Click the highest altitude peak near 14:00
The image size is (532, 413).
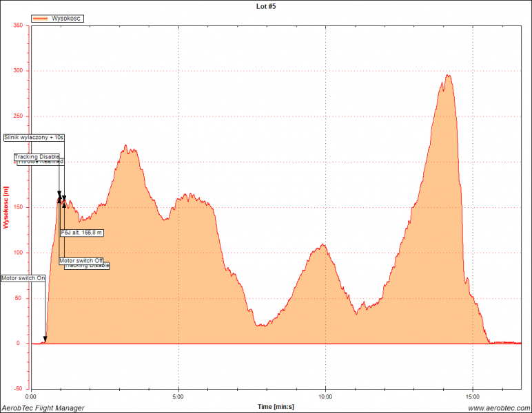[x=448, y=76]
